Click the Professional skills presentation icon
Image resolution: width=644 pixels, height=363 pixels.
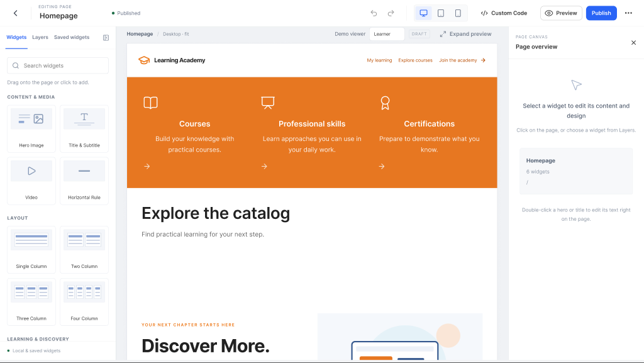pos(268,103)
